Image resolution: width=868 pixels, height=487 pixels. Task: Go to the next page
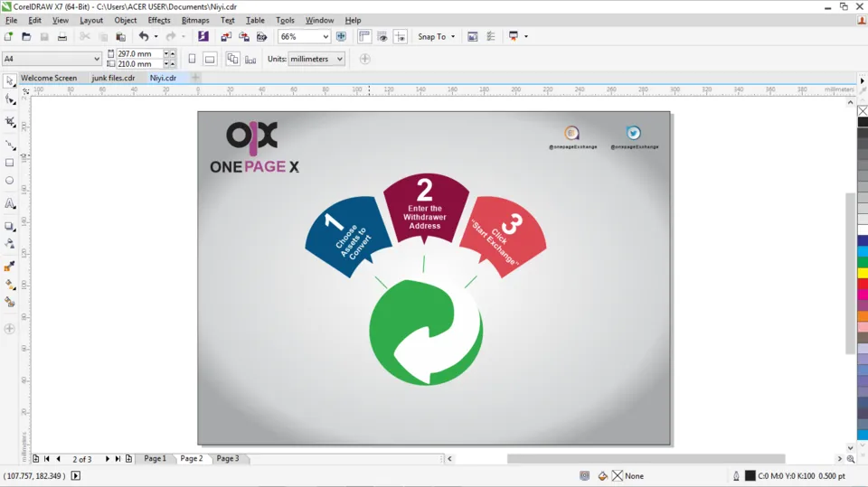[107, 459]
